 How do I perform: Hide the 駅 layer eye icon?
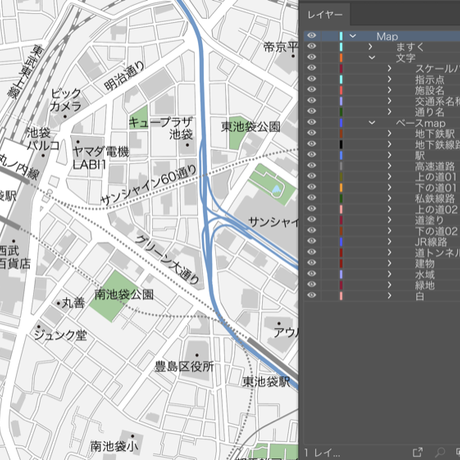pos(311,155)
